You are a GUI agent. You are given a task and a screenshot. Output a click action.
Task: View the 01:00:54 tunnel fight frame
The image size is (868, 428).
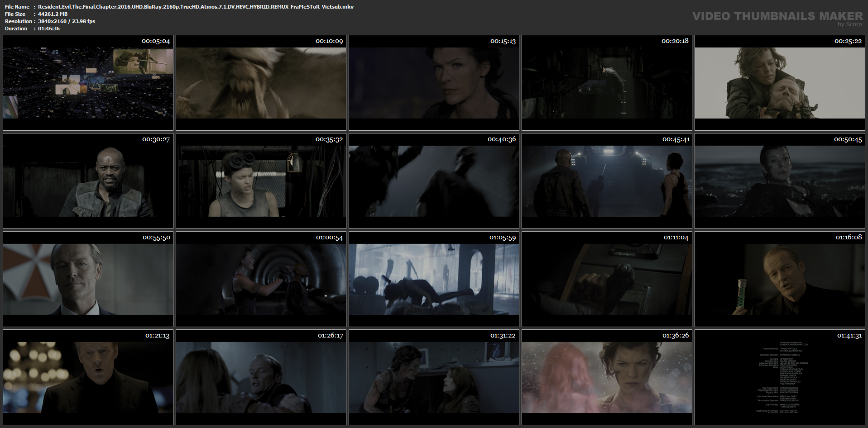point(261,279)
